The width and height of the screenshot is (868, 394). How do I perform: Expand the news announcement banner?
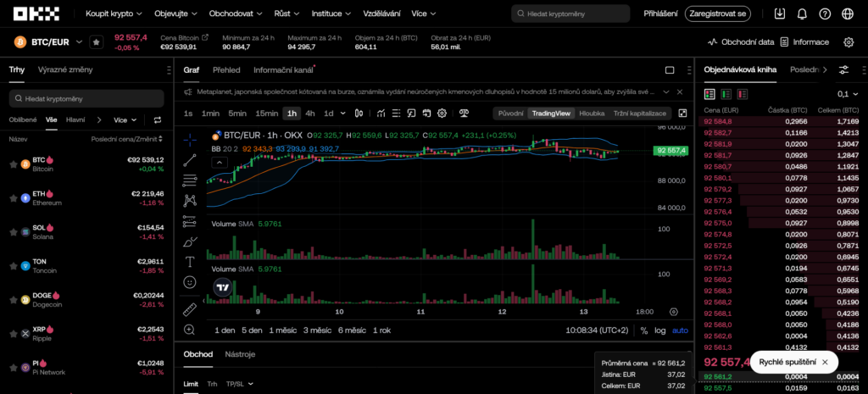[666, 92]
